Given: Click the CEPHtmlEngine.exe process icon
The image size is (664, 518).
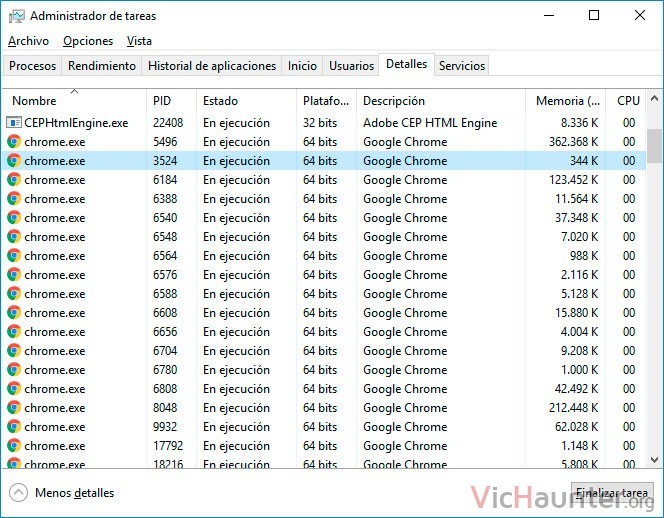Looking at the screenshot, I should [14, 123].
